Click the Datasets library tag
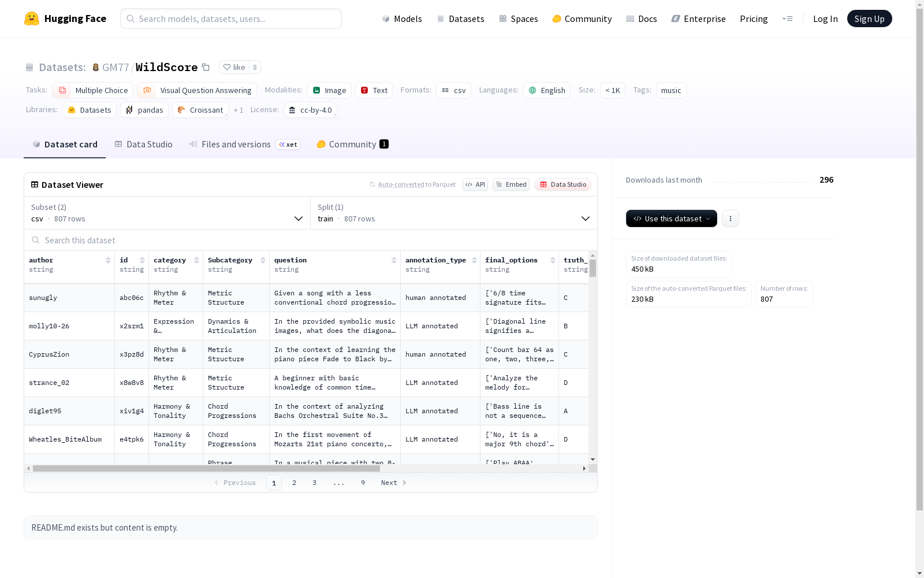 [x=90, y=110]
